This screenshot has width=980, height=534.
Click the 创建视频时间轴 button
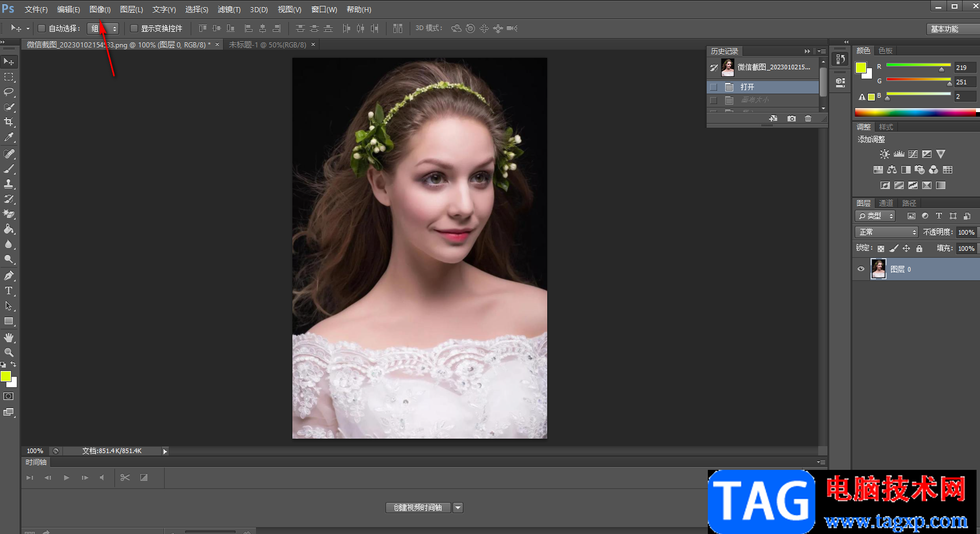(418, 507)
